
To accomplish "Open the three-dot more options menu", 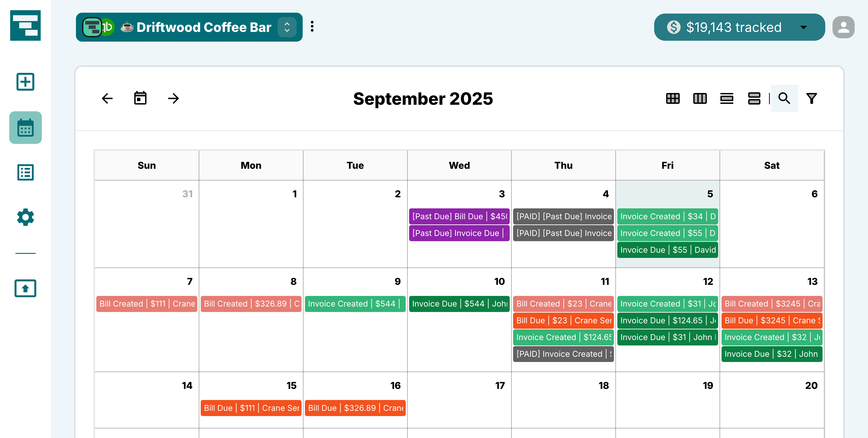I will point(312,27).
